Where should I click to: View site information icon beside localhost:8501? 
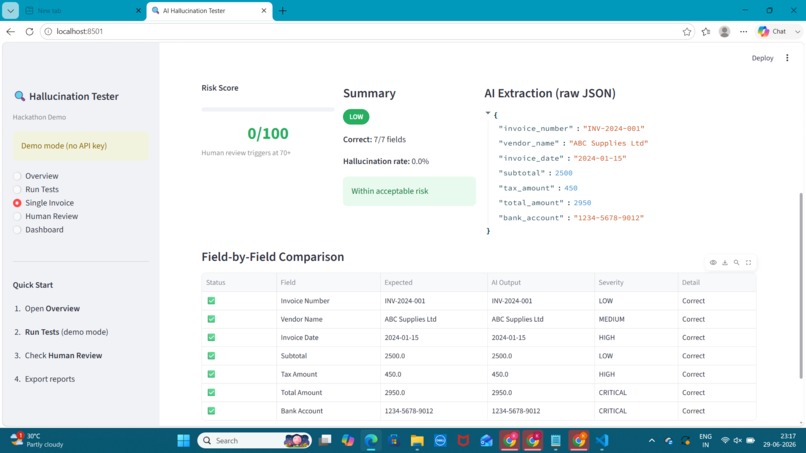(x=48, y=31)
